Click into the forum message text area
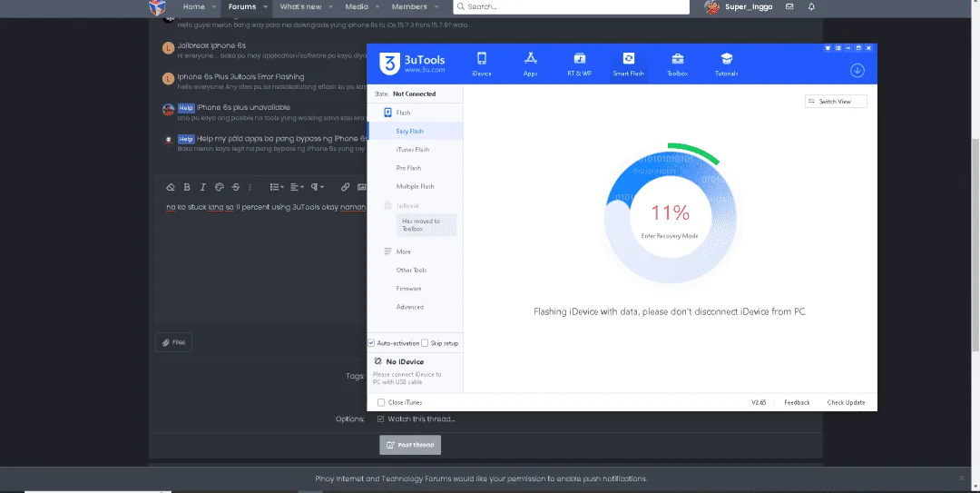The width and height of the screenshot is (980, 493). click(261, 261)
